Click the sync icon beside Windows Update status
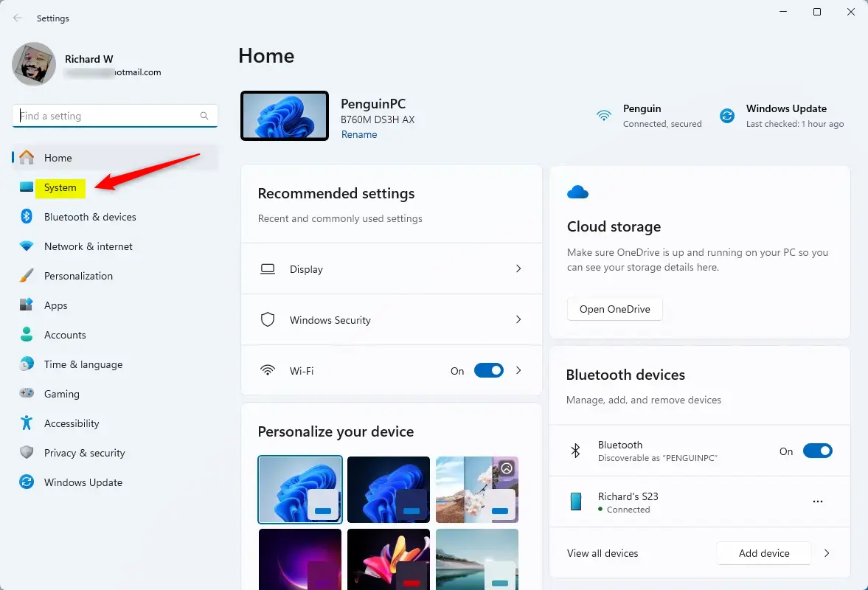This screenshot has width=868, height=590. pos(727,116)
